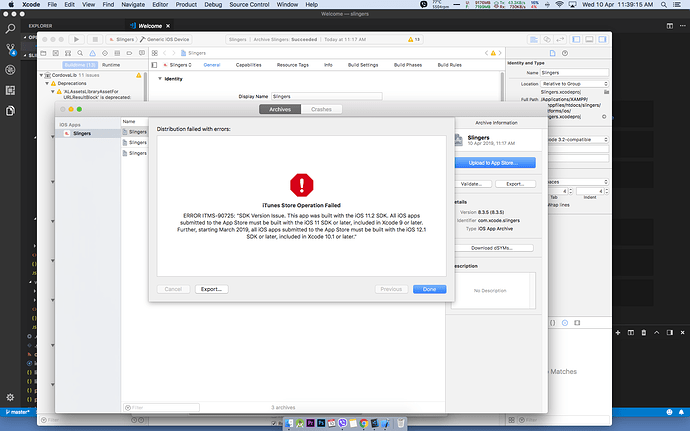Click the Xcode Run (play) button
This screenshot has height=431, width=690.
point(76,39)
